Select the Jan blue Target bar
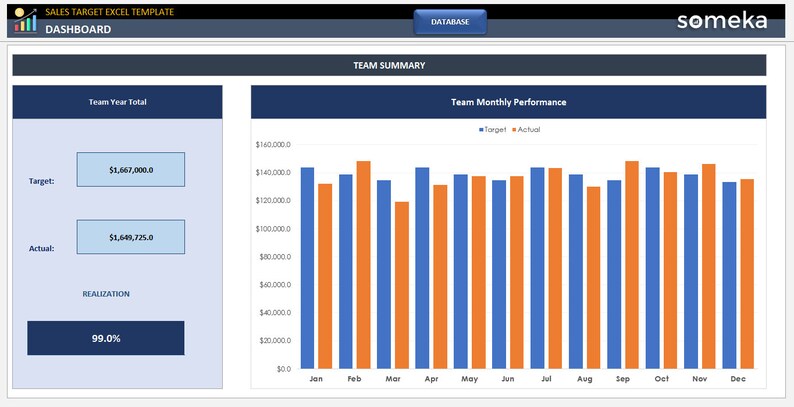The width and height of the screenshot is (794, 407). [307, 268]
